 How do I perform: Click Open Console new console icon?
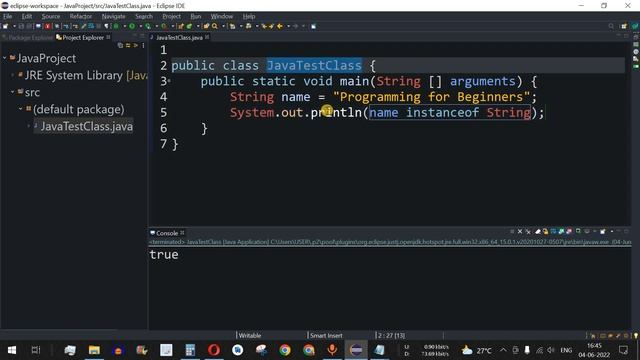602,231
